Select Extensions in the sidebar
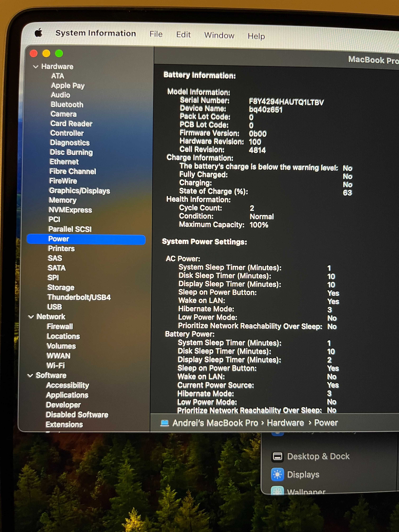Image resolution: width=399 pixels, height=532 pixels. (64, 424)
